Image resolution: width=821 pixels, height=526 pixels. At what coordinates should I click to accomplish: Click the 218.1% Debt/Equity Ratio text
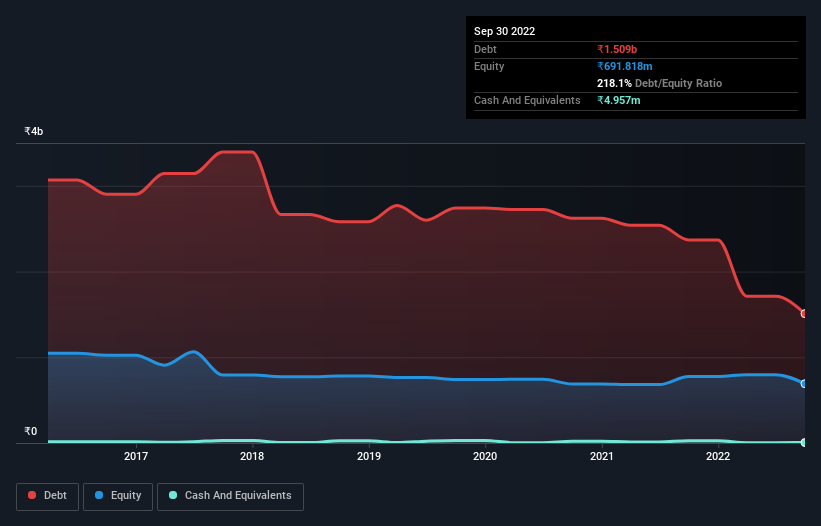[x=659, y=83]
